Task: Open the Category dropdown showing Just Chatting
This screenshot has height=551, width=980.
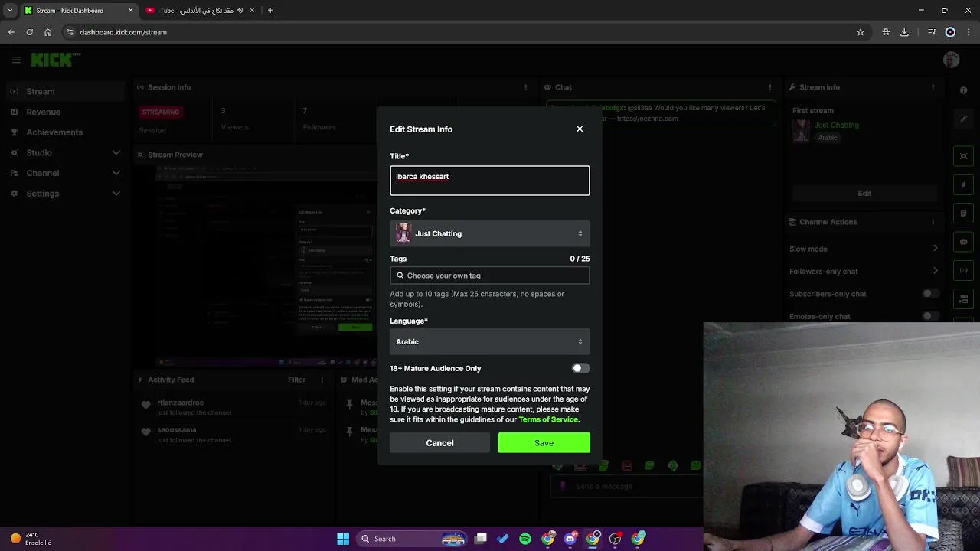Action: pyautogui.click(x=490, y=233)
